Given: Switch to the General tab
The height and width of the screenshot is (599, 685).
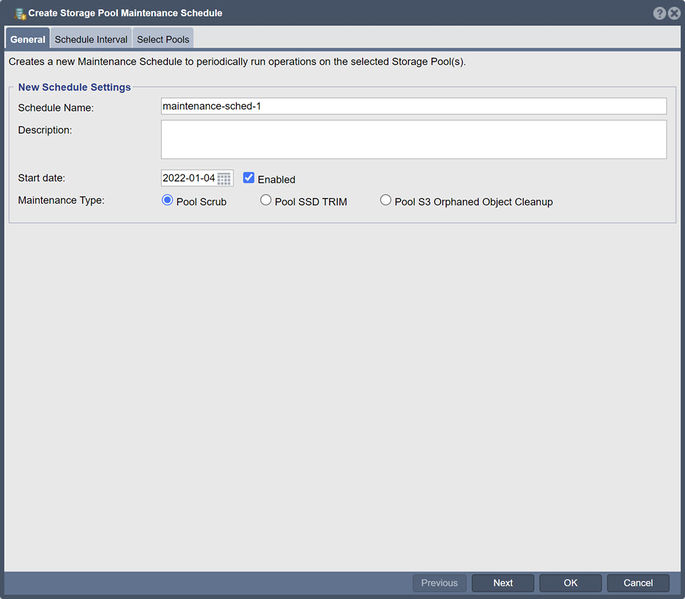Looking at the screenshot, I should (x=28, y=38).
